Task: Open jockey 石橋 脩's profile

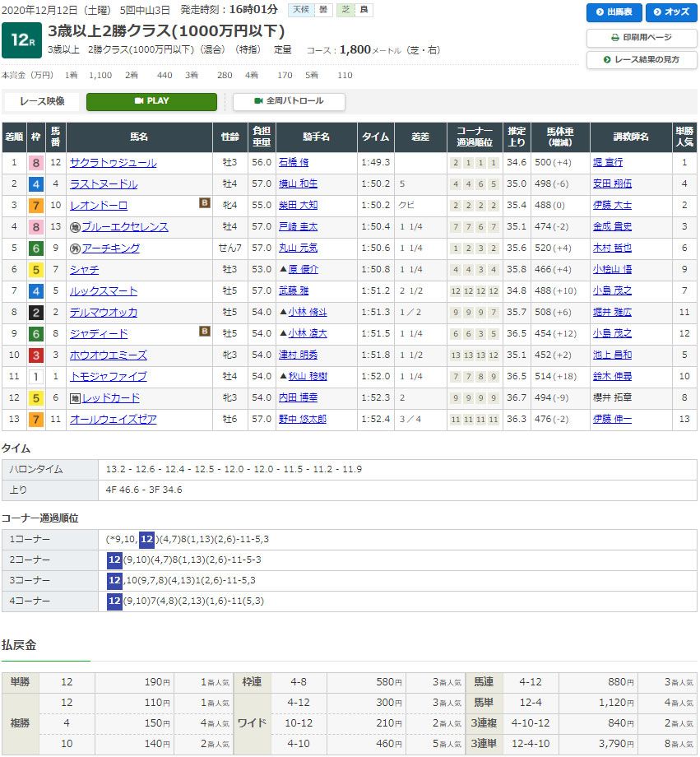Action: (293, 163)
